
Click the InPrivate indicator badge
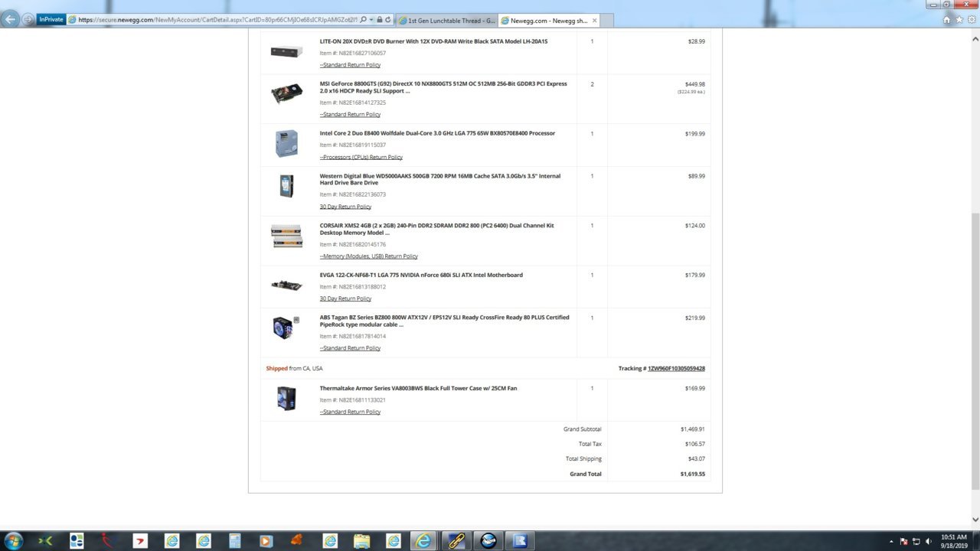pyautogui.click(x=51, y=20)
